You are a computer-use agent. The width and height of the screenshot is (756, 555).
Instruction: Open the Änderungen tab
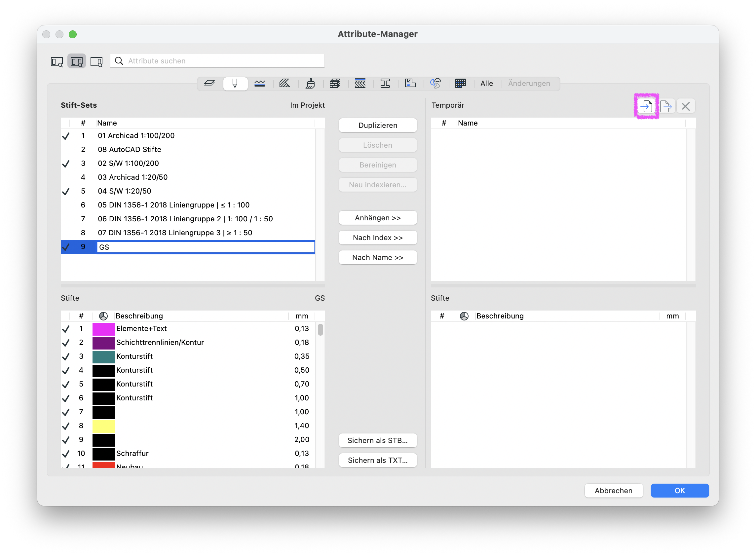[x=529, y=83]
